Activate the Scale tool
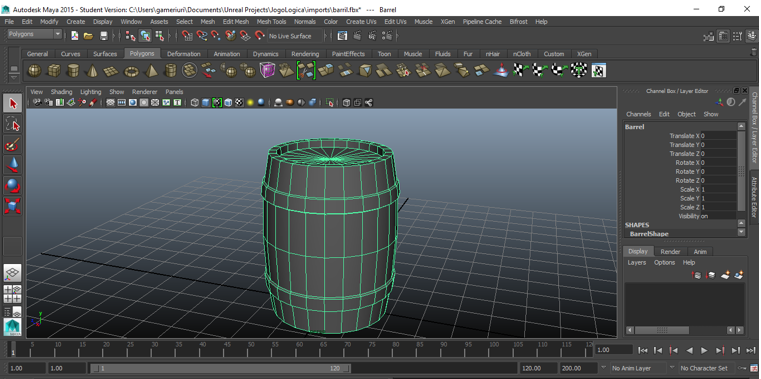The height and width of the screenshot is (379, 761). pos(13,206)
